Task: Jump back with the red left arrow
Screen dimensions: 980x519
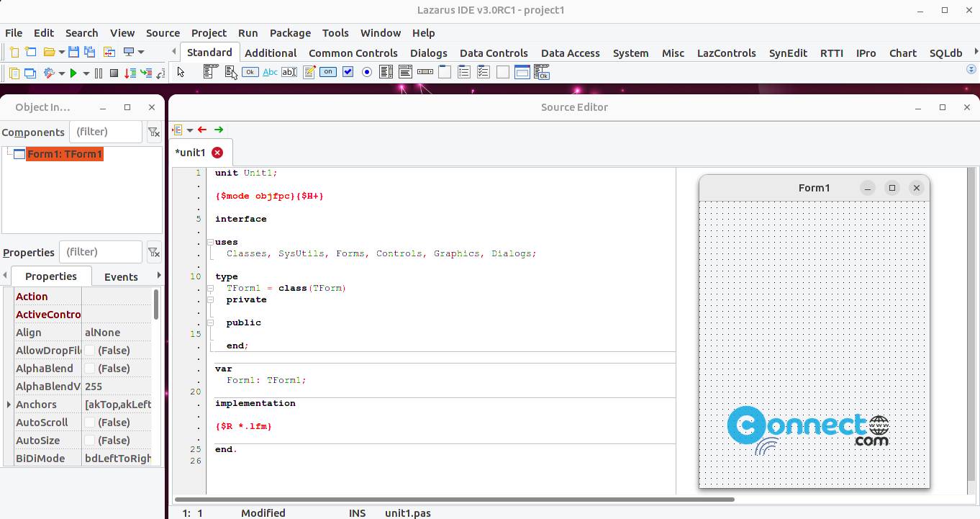Action: click(x=202, y=130)
